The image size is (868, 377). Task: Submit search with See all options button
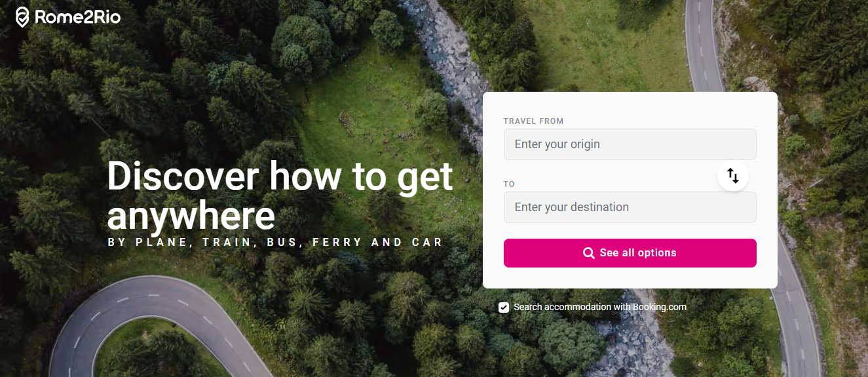[630, 253]
